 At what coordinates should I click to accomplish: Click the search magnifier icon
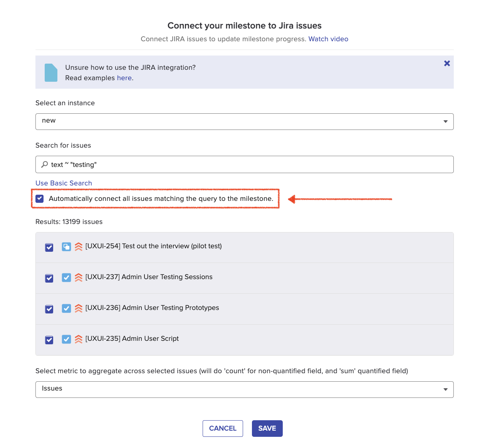tap(45, 164)
